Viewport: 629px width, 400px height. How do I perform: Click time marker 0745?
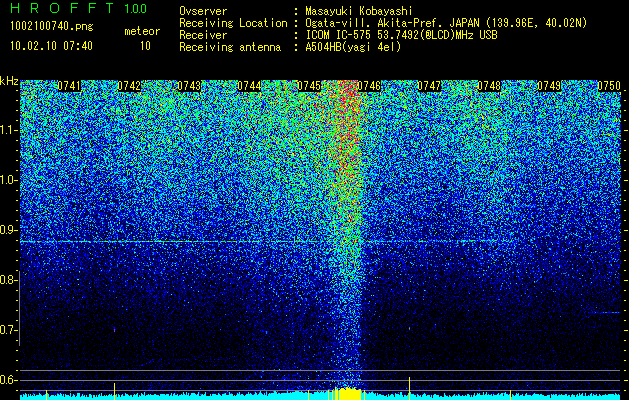coord(309,86)
